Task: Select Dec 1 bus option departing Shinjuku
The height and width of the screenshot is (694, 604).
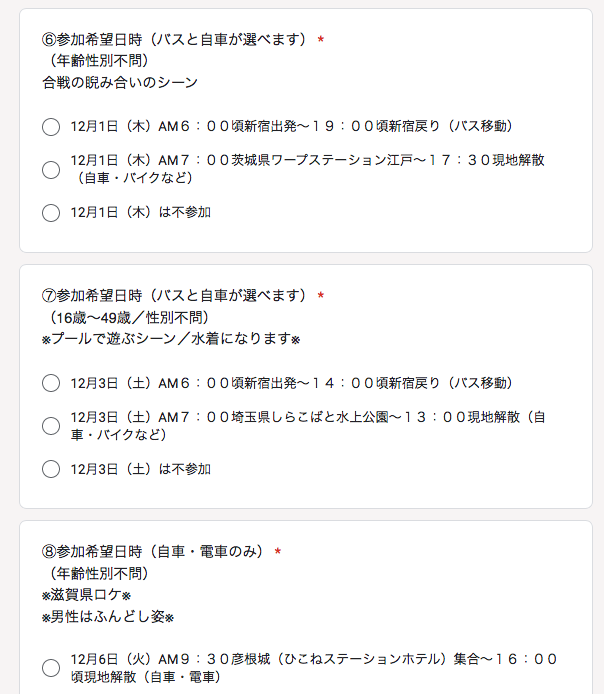Action: pos(51,127)
